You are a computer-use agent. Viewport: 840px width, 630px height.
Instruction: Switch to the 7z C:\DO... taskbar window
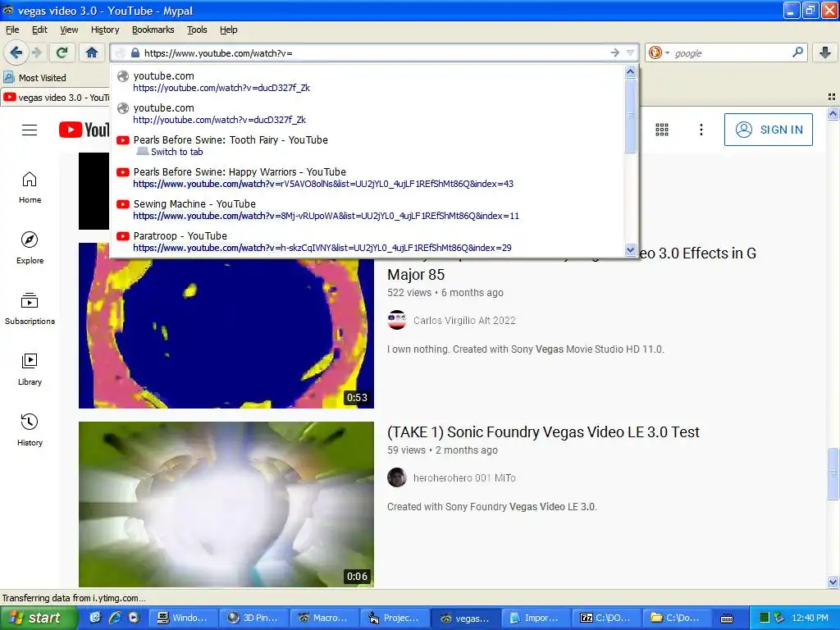[607, 618]
